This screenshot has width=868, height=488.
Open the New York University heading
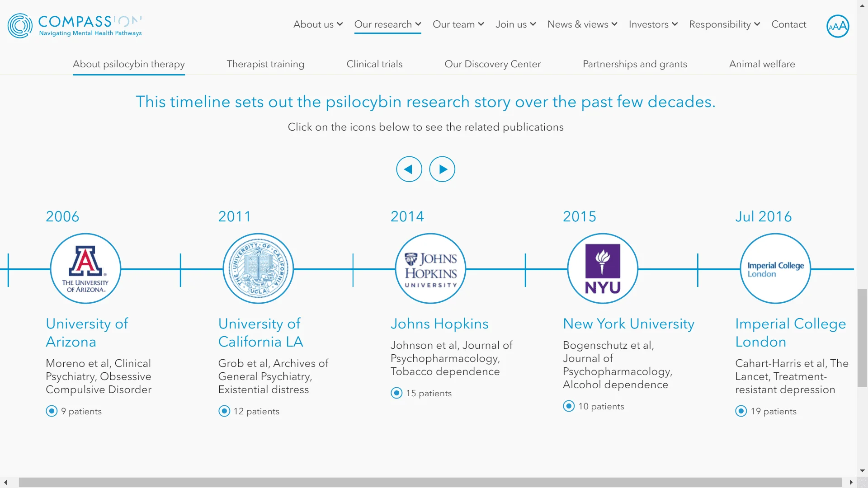tap(628, 324)
